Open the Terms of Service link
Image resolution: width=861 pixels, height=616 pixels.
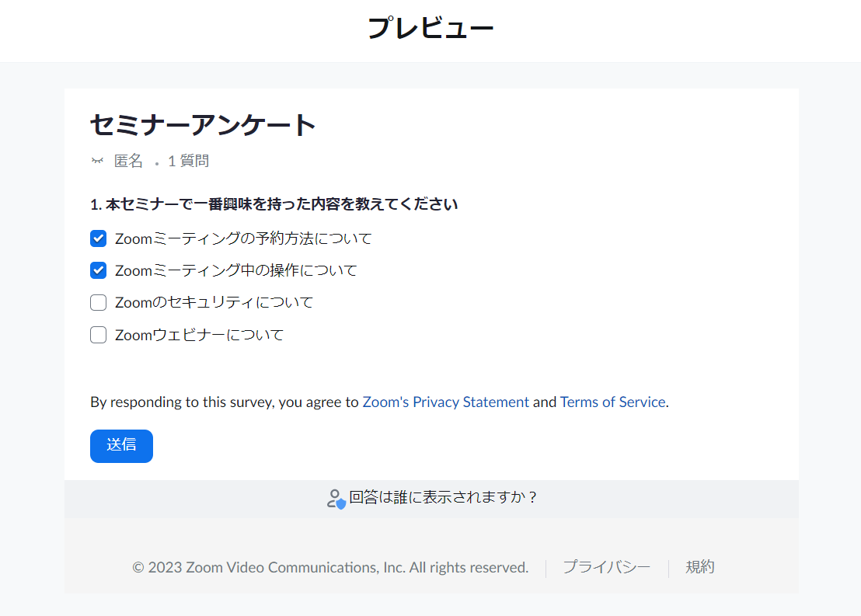[612, 402]
